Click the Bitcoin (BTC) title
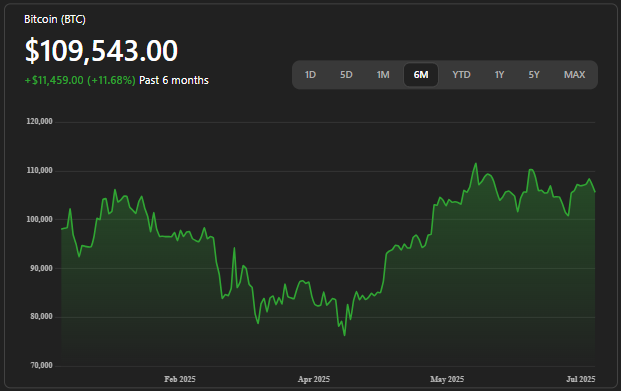This screenshot has width=621, height=391. click(x=55, y=19)
